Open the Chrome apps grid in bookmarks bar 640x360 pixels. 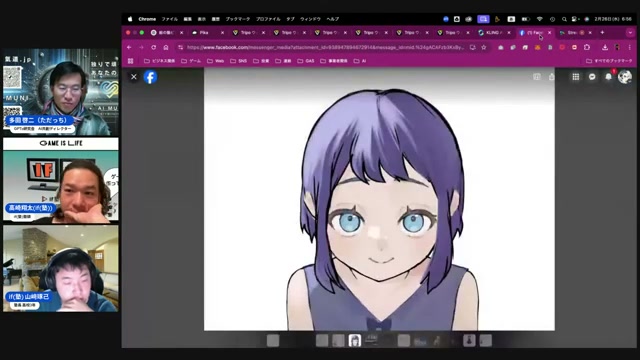(131, 61)
